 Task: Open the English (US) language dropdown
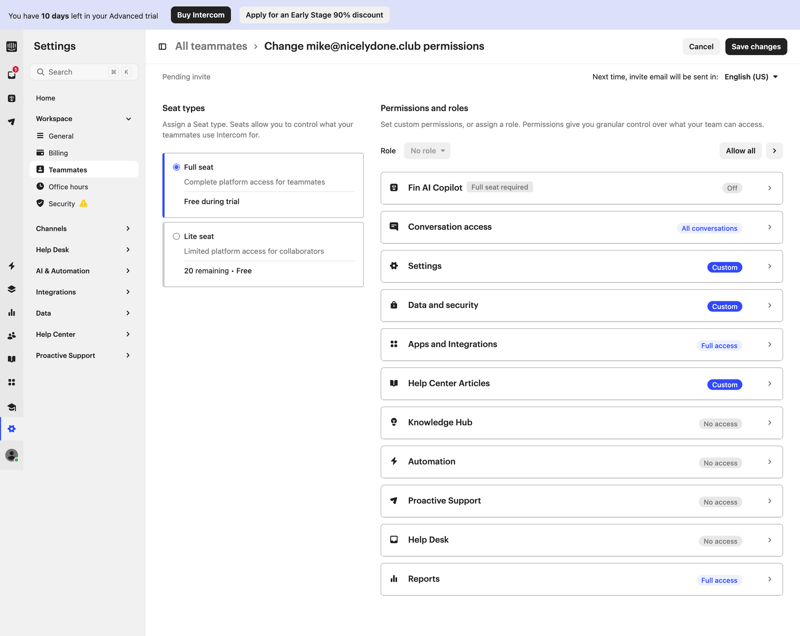[751, 77]
